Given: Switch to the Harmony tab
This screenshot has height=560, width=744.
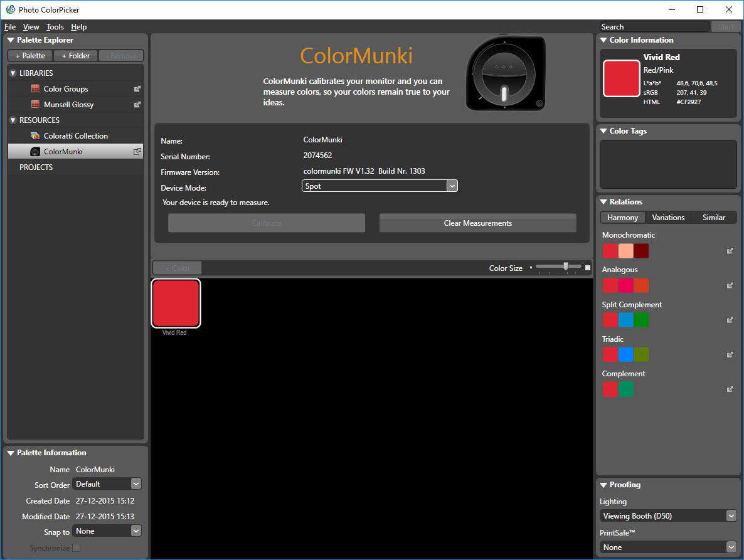Looking at the screenshot, I should click(622, 217).
